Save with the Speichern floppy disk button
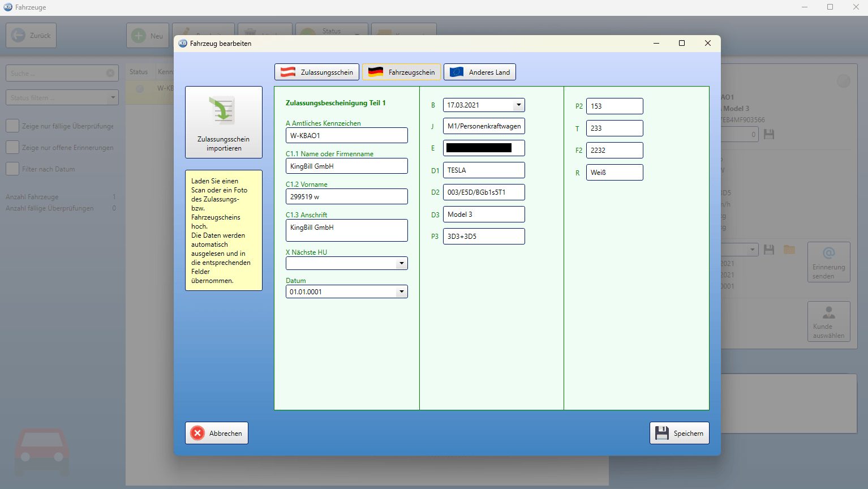The width and height of the screenshot is (868, 489). [679, 433]
